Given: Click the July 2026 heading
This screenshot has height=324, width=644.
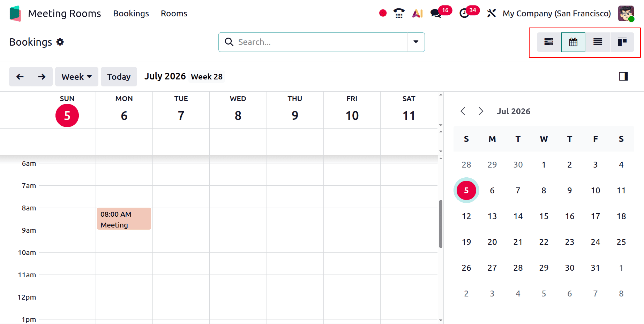Looking at the screenshot, I should pos(165,76).
